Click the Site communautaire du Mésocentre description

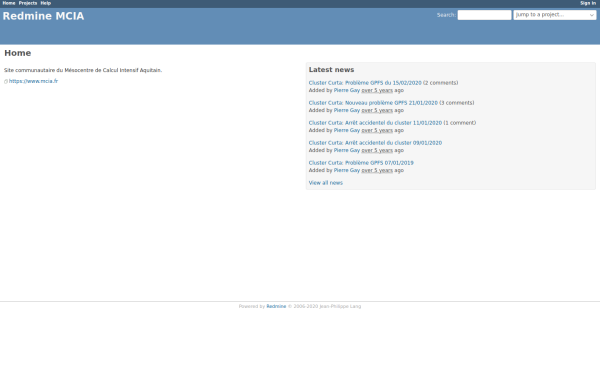(x=83, y=70)
